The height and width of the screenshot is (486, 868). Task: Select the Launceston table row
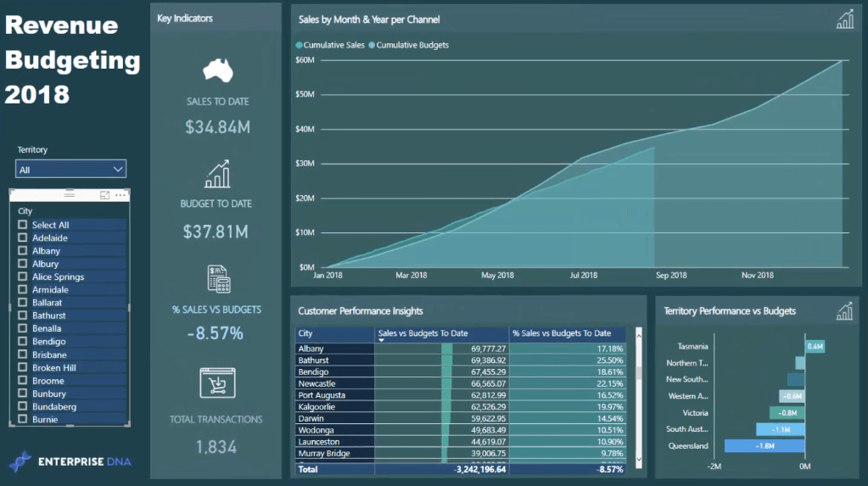pos(461,442)
